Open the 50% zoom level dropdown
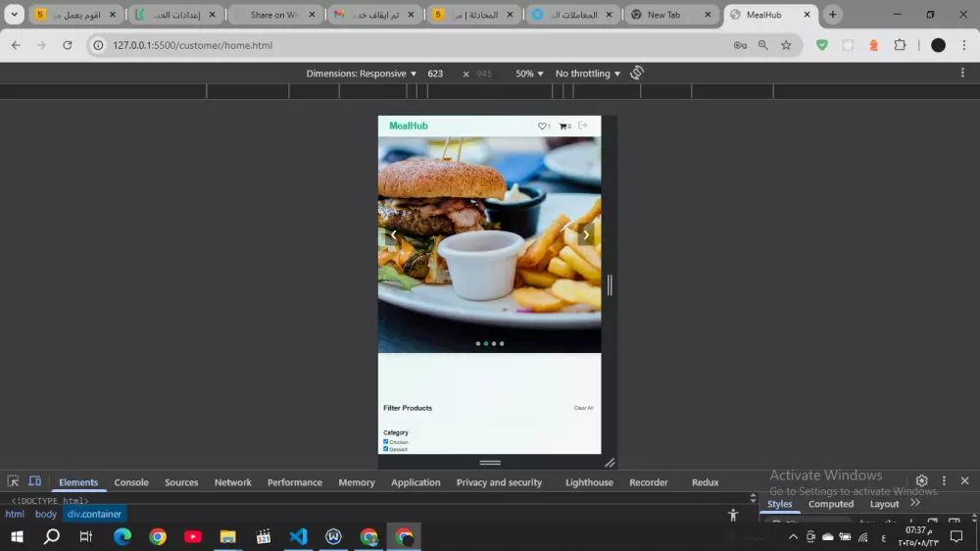Screen dimensions: 980x551 [529, 74]
